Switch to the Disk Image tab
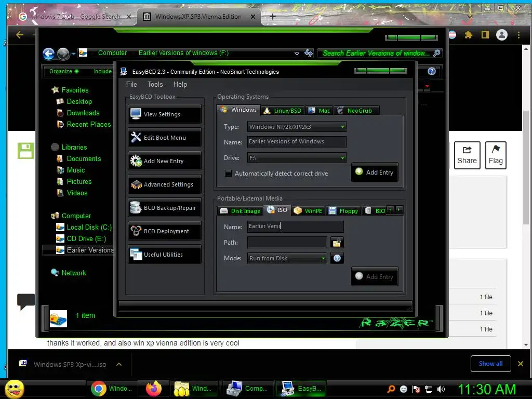Viewport: 532px width, 399px height. [240, 211]
